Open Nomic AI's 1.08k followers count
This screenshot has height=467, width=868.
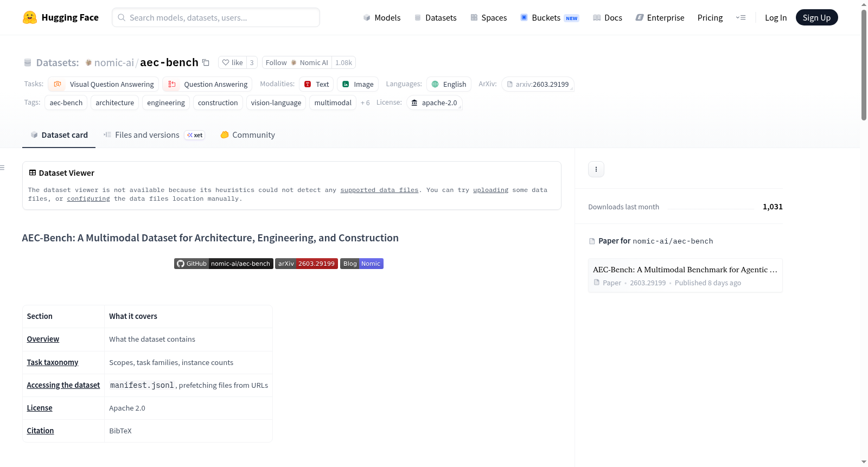pos(343,62)
